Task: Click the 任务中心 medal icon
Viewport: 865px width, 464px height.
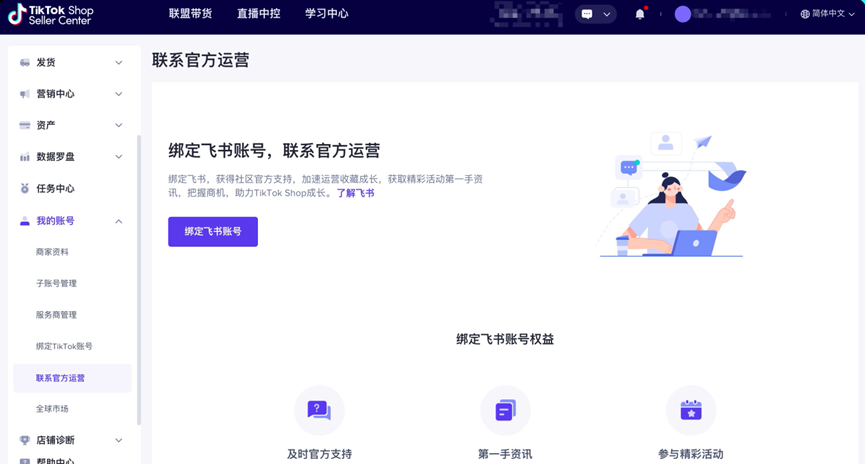Action: point(25,189)
